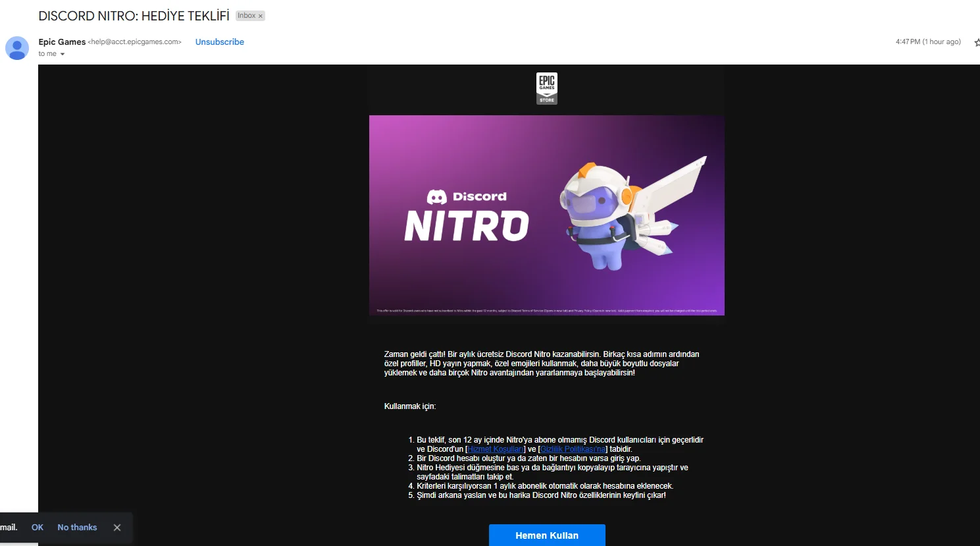Click step 2 'Bir Discord hesabı oluştur' text
980x546 pixels.
click(529, 458)
